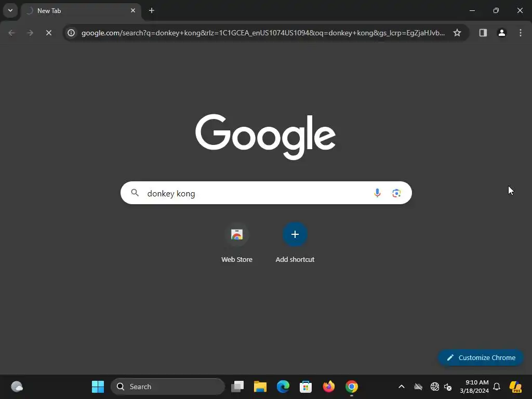This screenshot has height=399, width=532.
Task: Start voice search with microphone icon
Action: [377, 193]
